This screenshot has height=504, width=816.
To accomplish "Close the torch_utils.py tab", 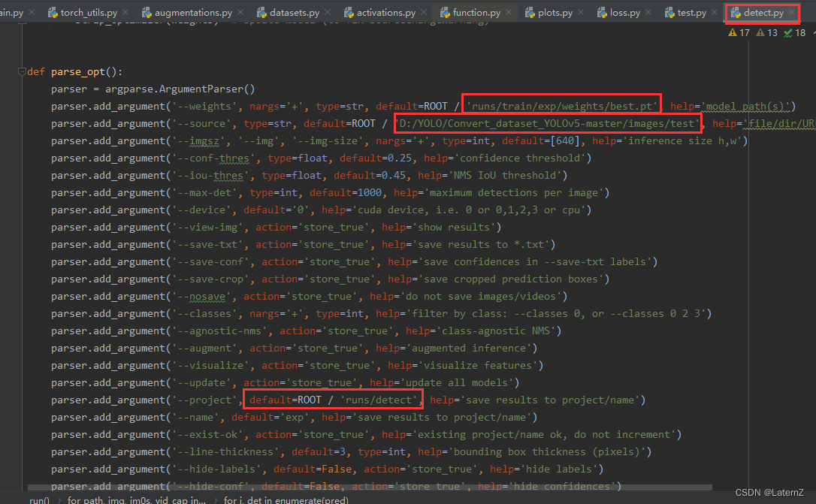I will coord(127,13).
